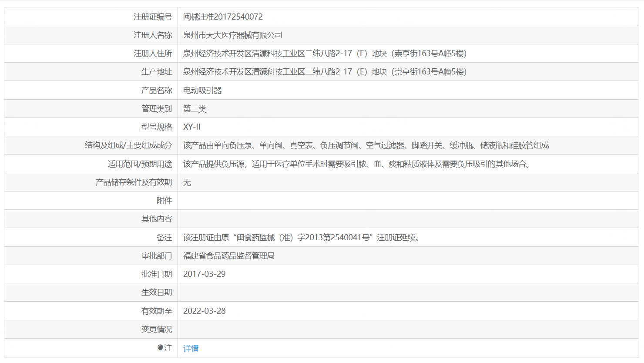Image resolution: width=644 pixels, height=363 pixels.
Task: Select approving department 福建省食品药品监督管理局
Action: (x=229, y=256)
